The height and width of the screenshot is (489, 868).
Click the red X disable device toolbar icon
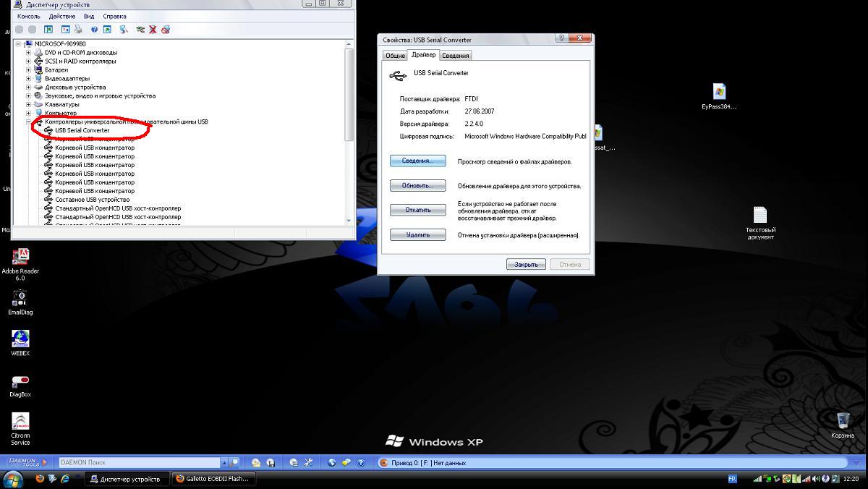(x=153, y=30)
